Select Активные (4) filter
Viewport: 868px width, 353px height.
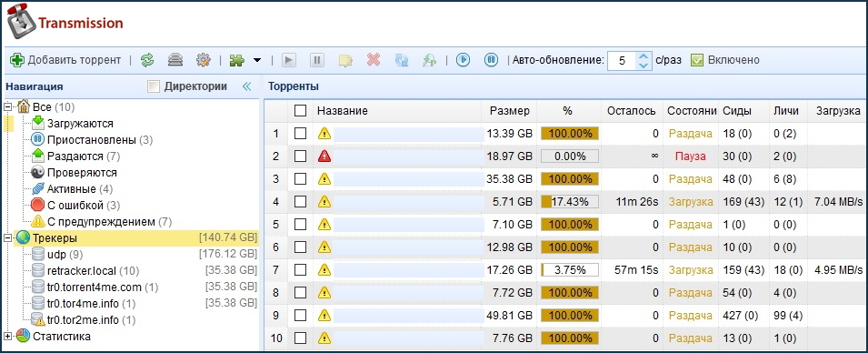(x=72, y=189)
